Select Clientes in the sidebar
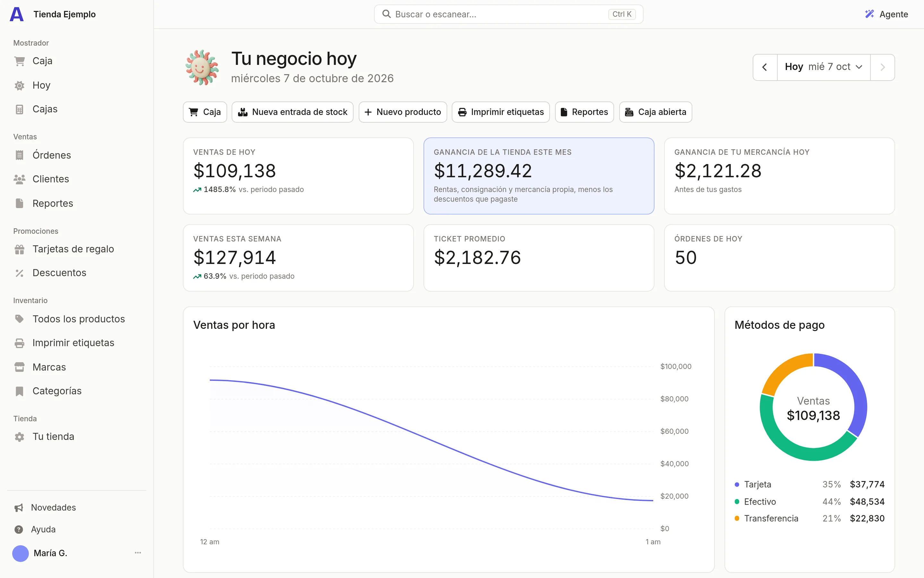Image resolution: width=924 pixels, height=578 pixels. (x=51, y=179)
